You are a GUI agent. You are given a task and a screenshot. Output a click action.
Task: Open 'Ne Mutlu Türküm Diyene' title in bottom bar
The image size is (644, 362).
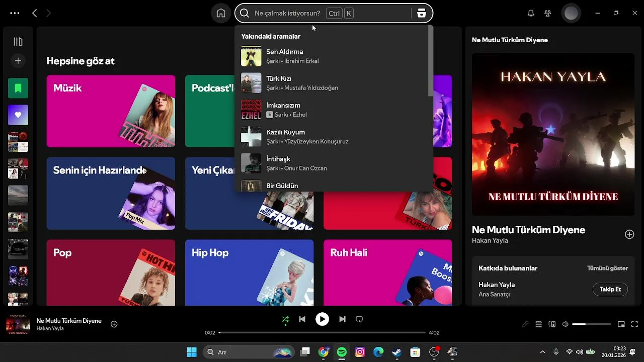coord(69,321)
